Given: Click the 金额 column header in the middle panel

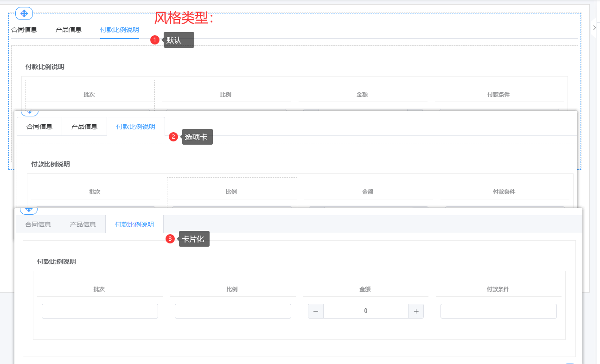Looking at the screenshot, I should 368,192.
